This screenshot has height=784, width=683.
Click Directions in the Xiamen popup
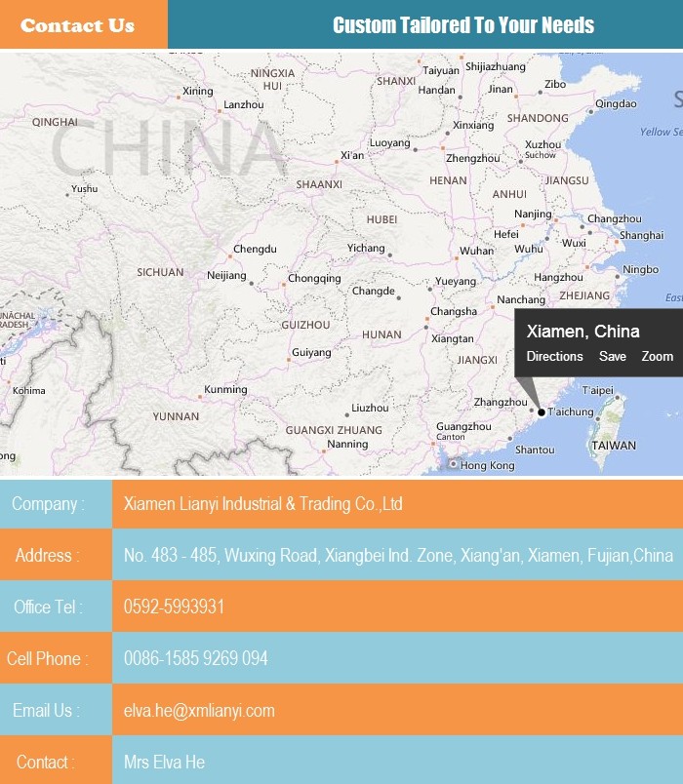click(x=554, y=356)
